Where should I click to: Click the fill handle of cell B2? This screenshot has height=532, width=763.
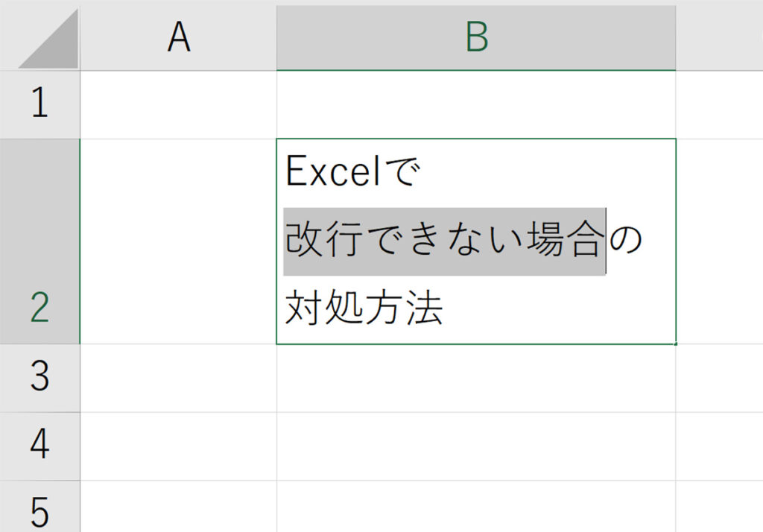(x=676, y=343)
